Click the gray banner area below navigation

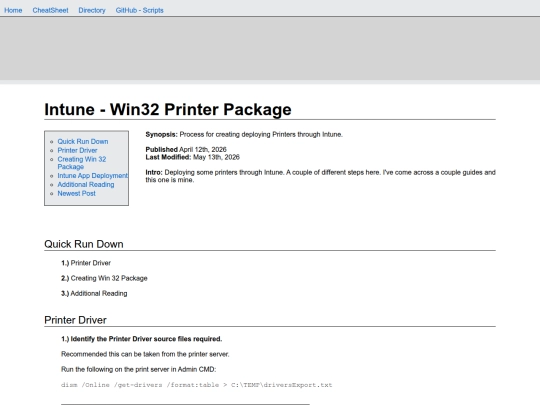270,48
